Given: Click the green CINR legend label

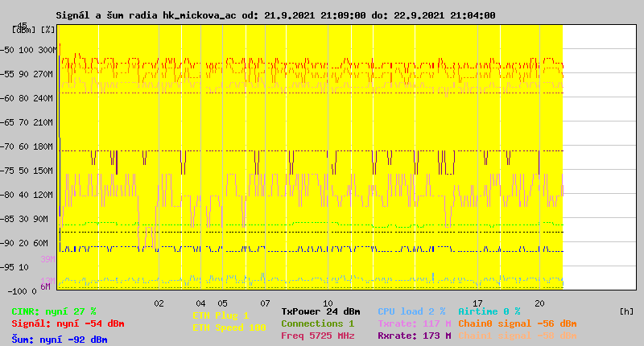Looking at the screenshot, I should [54, 311].
